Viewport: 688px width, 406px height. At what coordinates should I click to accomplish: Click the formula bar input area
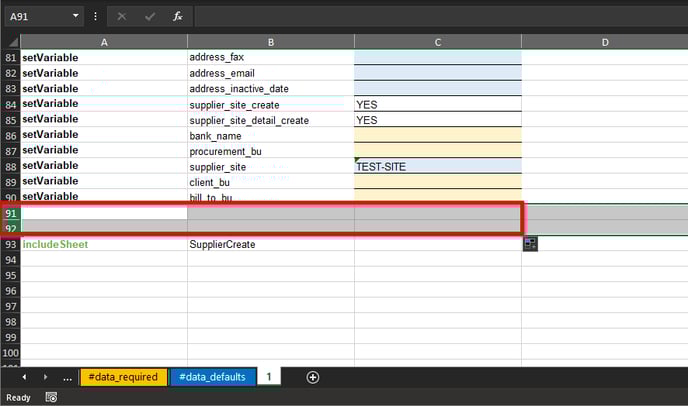[x=441, y=17]
